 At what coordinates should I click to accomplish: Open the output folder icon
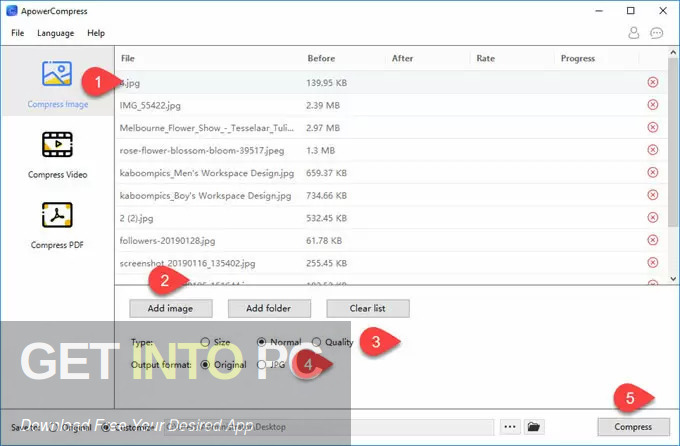pyautogui.click(x=533, y=427)
